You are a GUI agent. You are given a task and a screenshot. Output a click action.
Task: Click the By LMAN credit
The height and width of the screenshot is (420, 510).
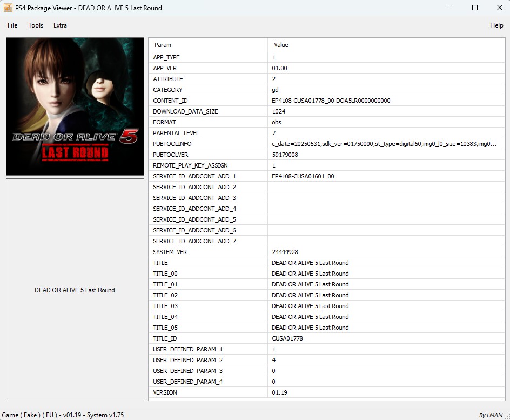(x=491, y=415)
